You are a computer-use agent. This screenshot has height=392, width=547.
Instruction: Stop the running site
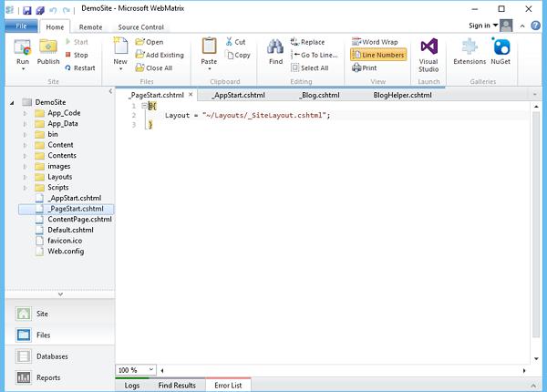77,55
